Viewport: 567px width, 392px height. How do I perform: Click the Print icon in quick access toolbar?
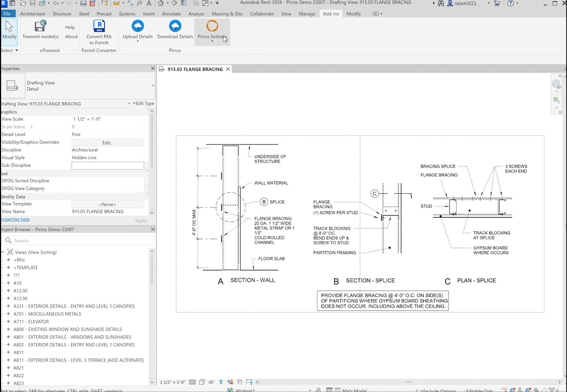pos(83,3)
